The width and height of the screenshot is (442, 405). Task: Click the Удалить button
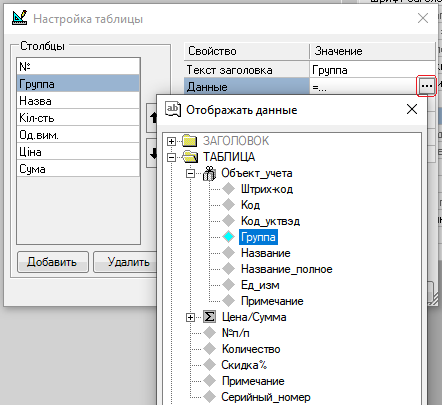point(125,262)
